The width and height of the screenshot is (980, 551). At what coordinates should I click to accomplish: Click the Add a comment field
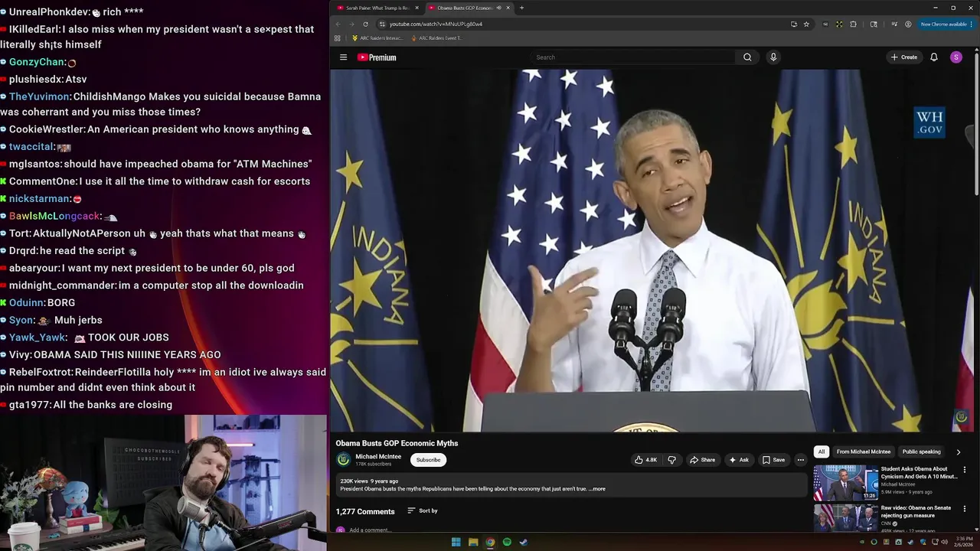pos(371,530)
